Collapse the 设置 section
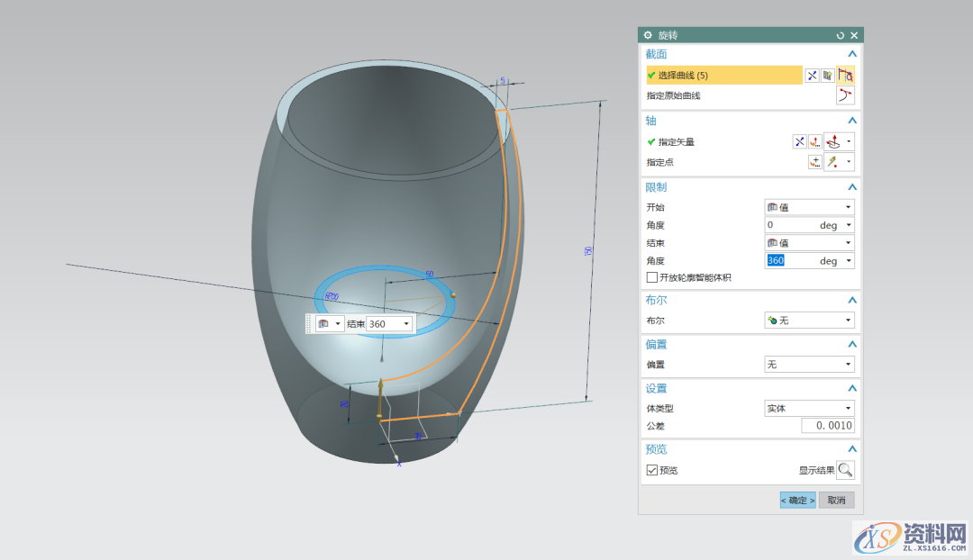 [852, 389]
